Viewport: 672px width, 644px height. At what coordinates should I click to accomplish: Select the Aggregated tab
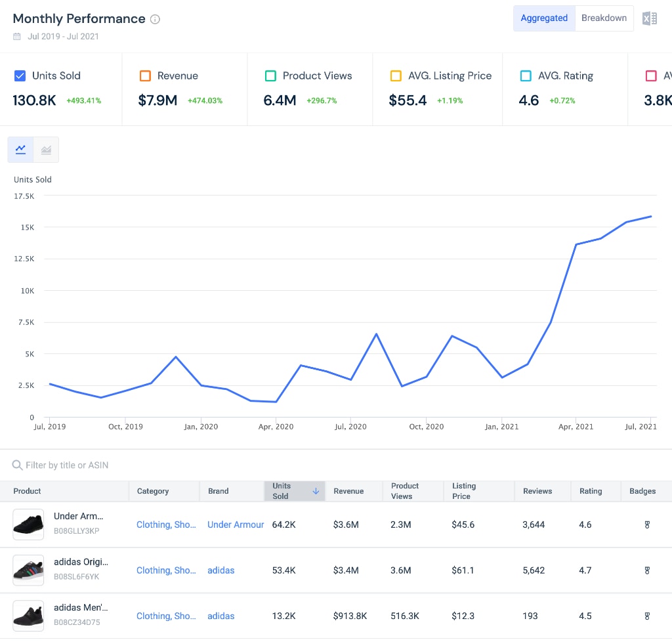(x=544, y=18)
